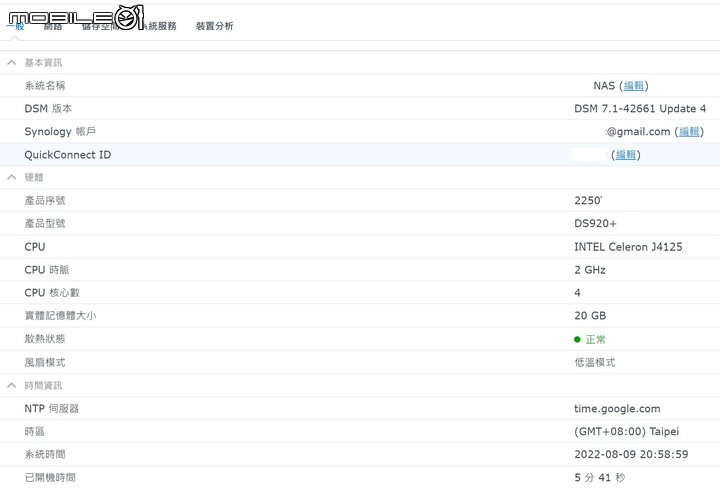This screenshot has height=488, width=720.
Task: Select the 2022-08-09 20:58:59 timestamp
Action: pyautogui.click(x=631, y=454)
